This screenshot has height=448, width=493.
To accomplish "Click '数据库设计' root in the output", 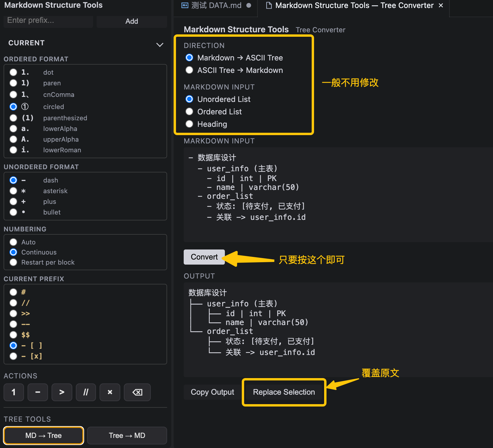I will tap(207, 293).
